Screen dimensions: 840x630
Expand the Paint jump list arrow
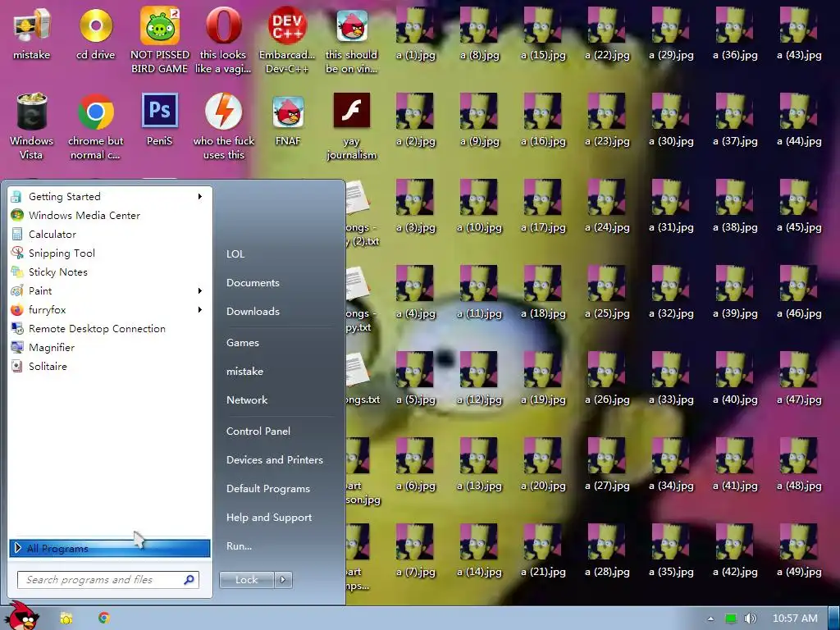tap(200, 291)
